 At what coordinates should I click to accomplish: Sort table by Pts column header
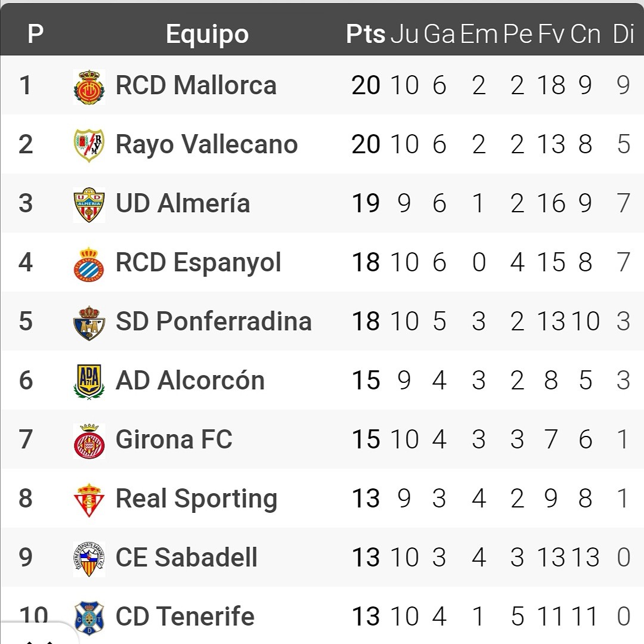pos(365,33)
